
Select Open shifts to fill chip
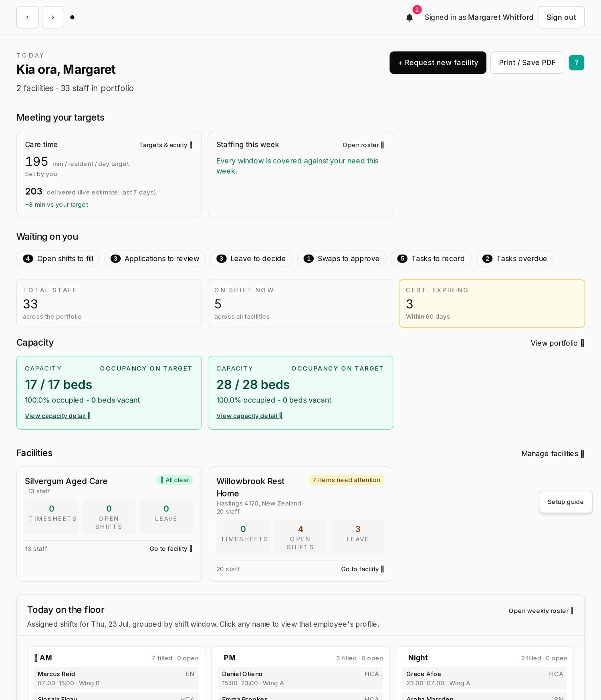click(x=58, y=259)
